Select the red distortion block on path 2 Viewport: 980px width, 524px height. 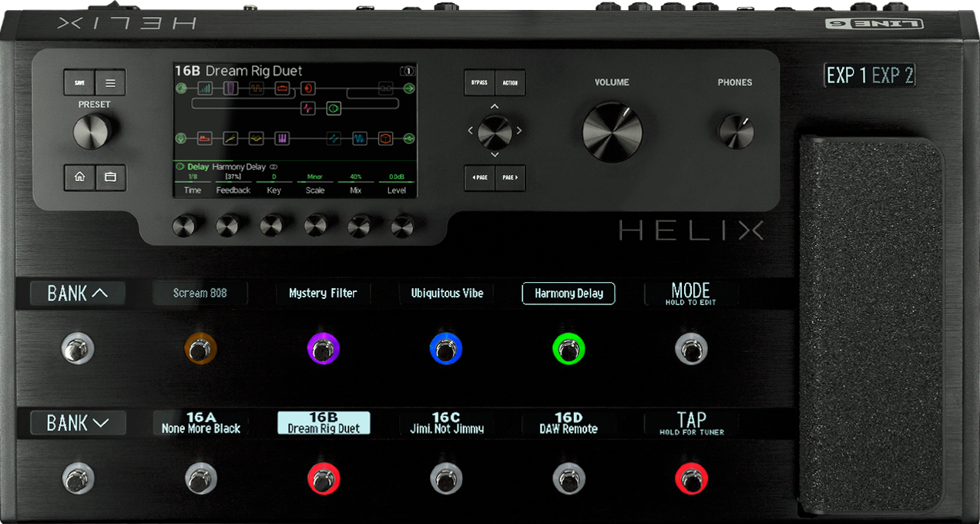click(204, 139)
